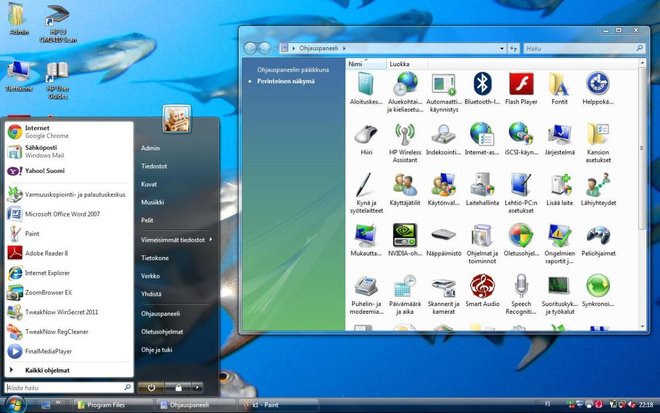This screenshot has width=660, height=413.
Task: Open Flash Player control panel item
Action: pos(521,84)
